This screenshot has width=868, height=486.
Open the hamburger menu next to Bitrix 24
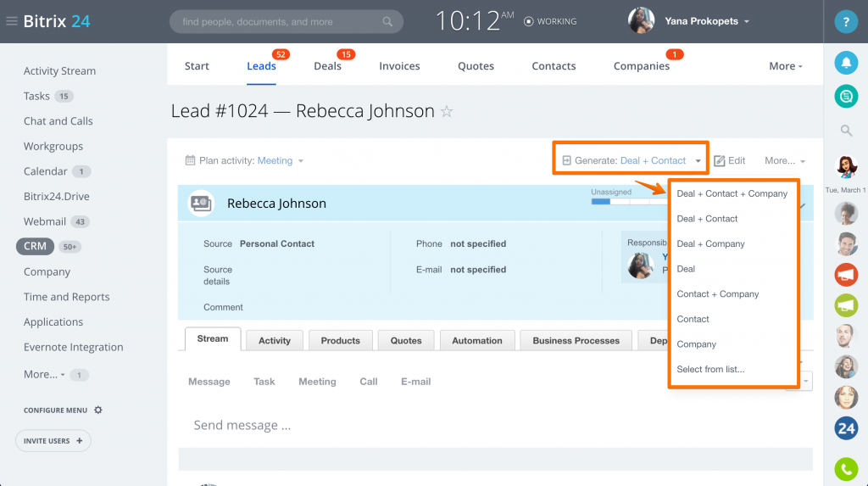(x=12, y=21)
